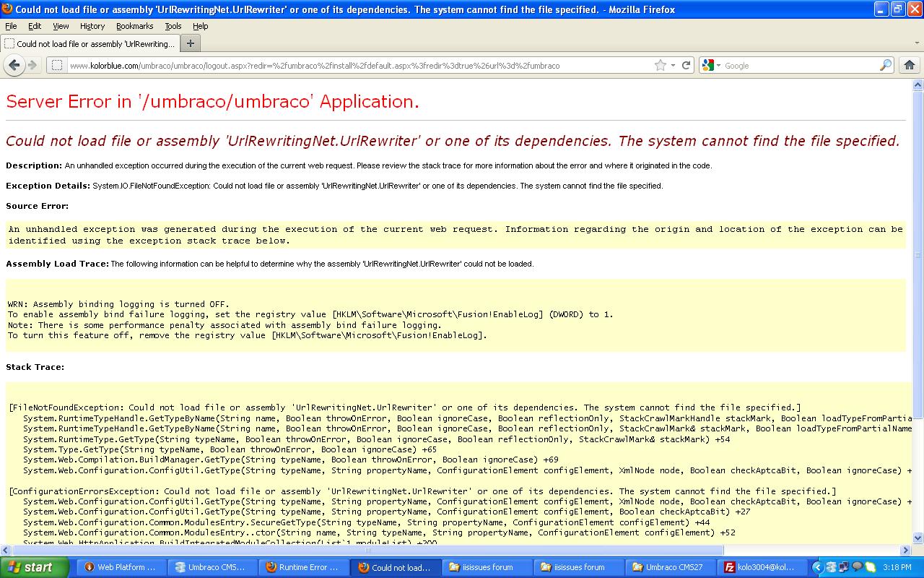Viewport: 924px width, 578px height.
Task: Open the Edit menu
Action: click(35, 26)
